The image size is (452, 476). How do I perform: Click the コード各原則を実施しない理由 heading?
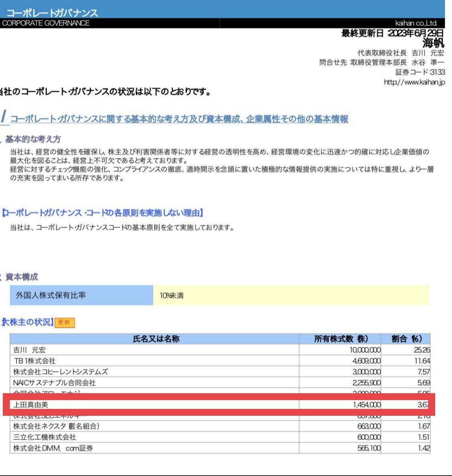(102, 213)
